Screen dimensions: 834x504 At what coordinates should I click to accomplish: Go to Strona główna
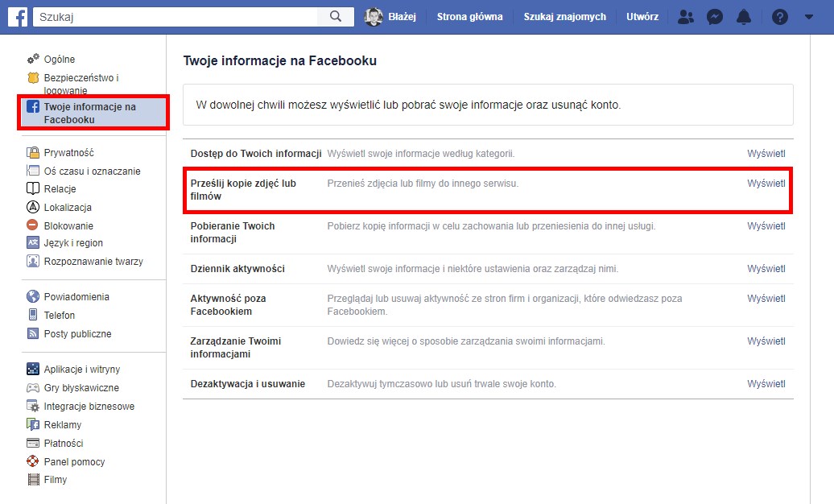469,16
